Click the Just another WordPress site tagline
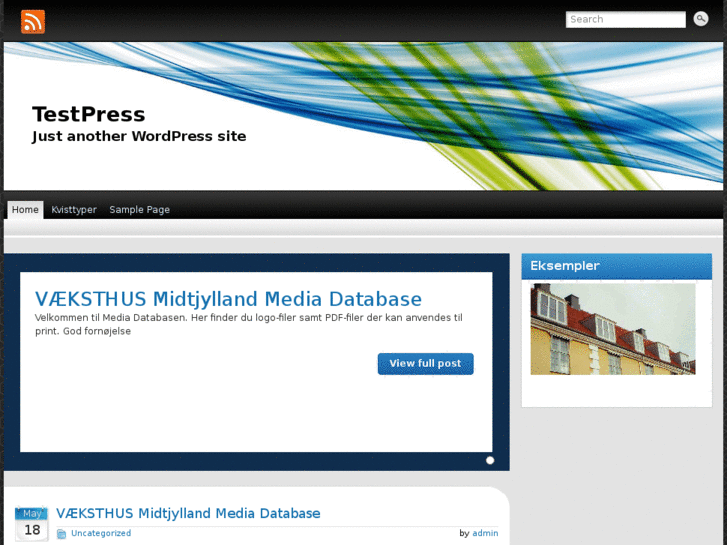The image size is (727, 545). (139, 136)
